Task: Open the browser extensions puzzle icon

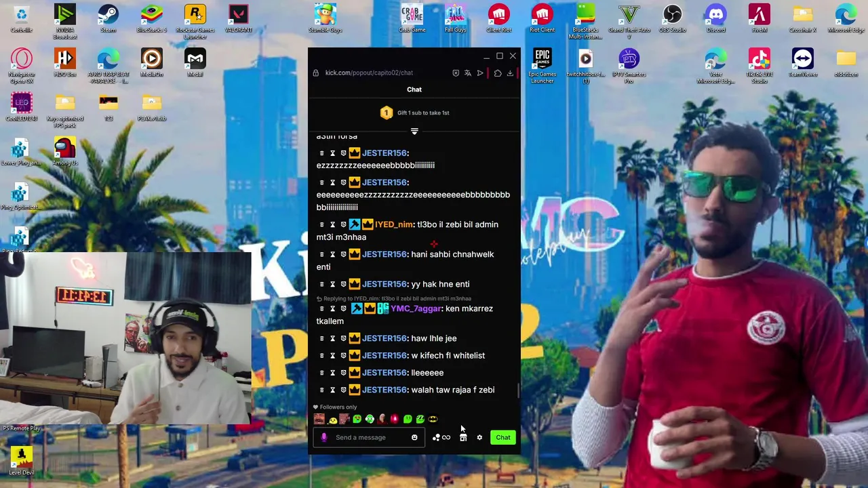Action: click(x=498, y=73)
